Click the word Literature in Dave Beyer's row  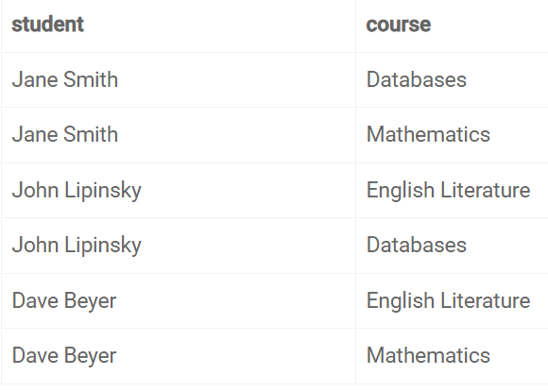point(486,300)
